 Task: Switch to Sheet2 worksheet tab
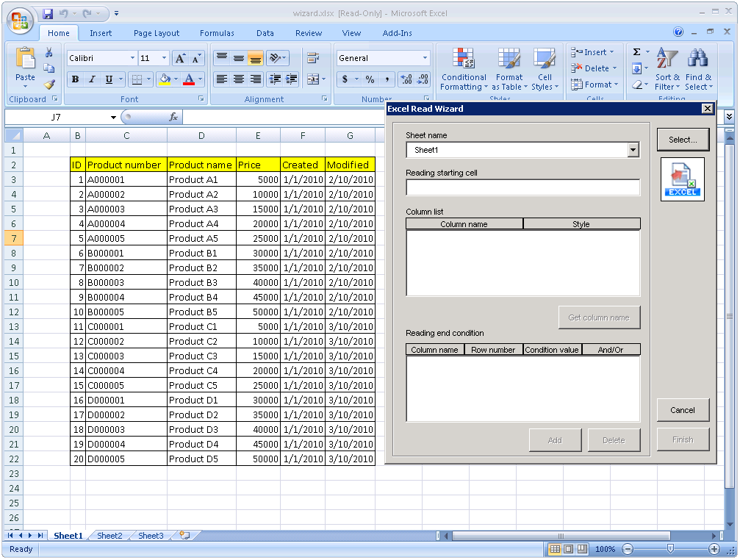click(x=109, y=536)
